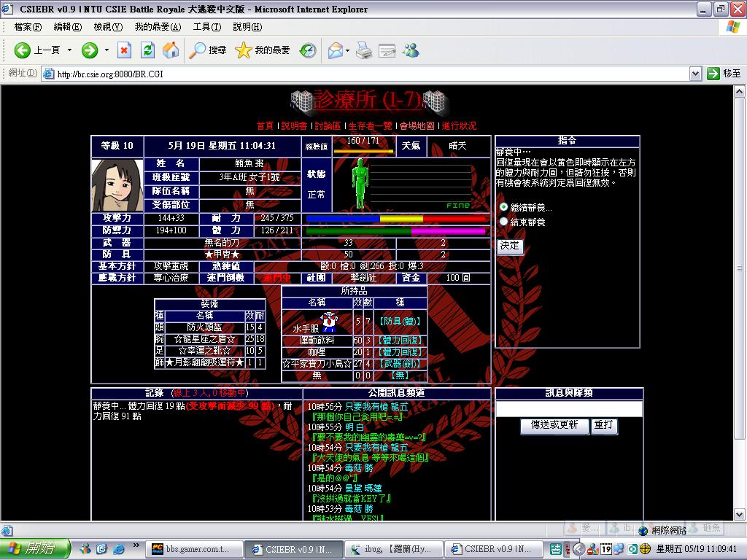Launch Internet Explorer from quick launch

118,549
